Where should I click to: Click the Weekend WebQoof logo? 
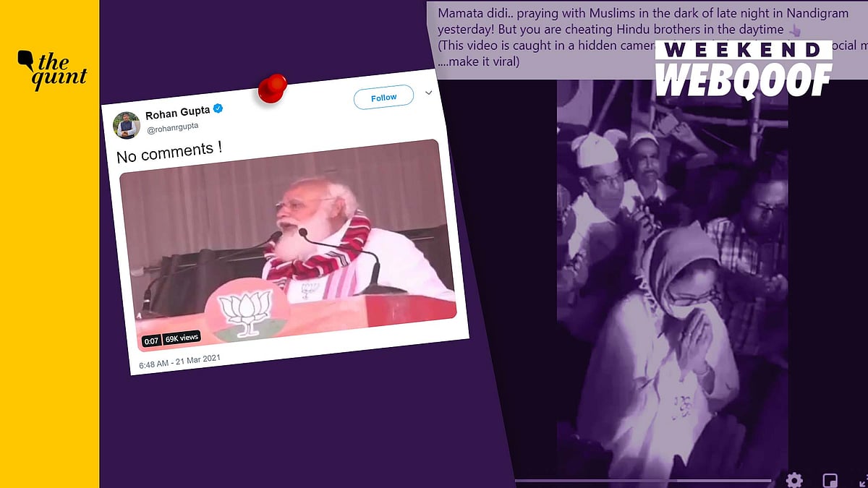coord(744,69)
